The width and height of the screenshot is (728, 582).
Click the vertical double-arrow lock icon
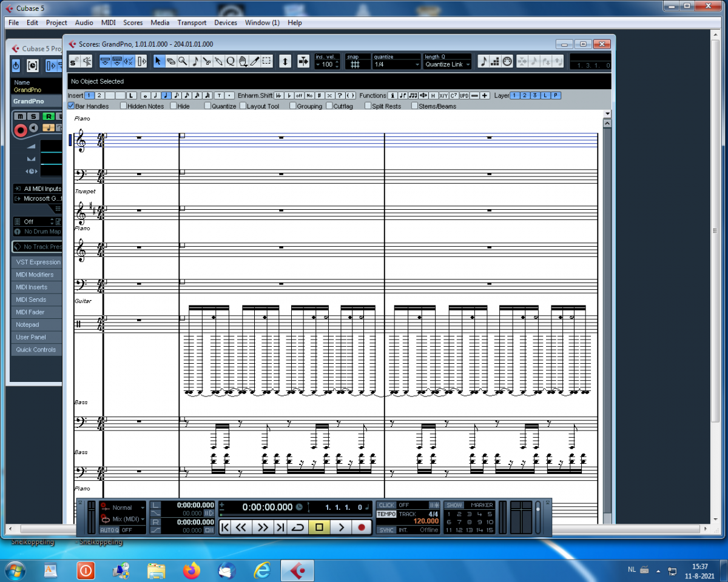click(x=285, y=61)
